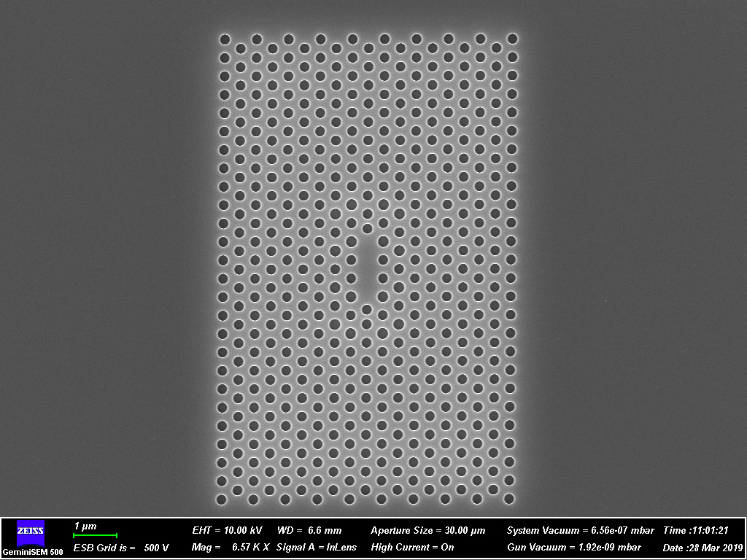Click the green 1 µm scale bar
Viewport: 747px width, 560px height.
click(x=95, y=536)
